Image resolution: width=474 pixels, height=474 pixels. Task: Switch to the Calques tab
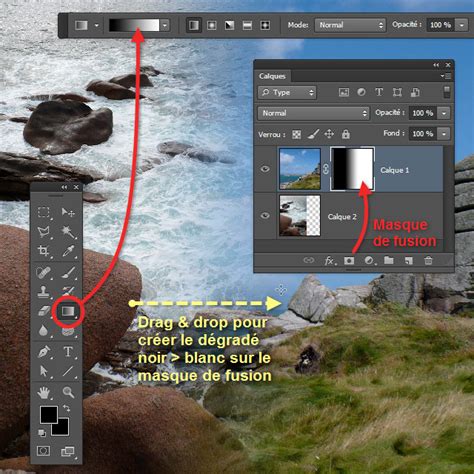pyautogui.click(x=272, y=76)
